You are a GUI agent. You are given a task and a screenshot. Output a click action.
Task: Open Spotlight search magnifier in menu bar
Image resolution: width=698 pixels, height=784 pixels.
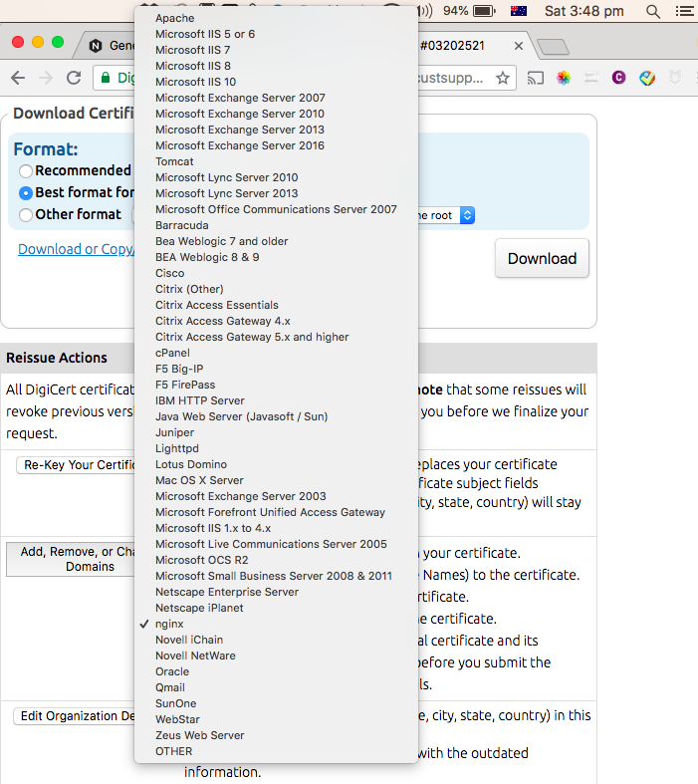click(x=653, y=12)
